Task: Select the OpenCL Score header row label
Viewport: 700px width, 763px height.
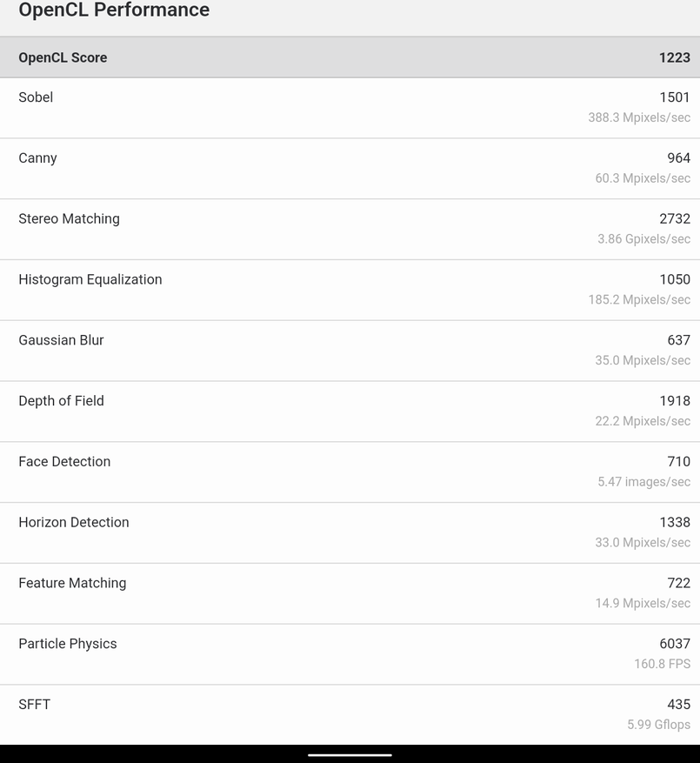Action: (63, 57)
